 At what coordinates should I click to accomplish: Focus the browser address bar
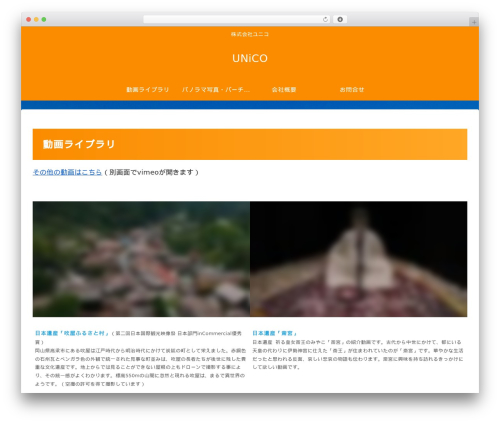[237, 19]
